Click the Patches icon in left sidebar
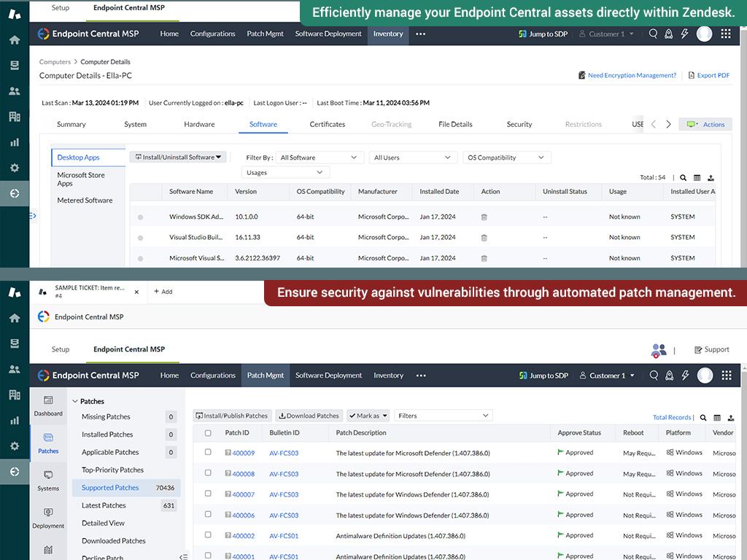Viewport: 747px width, 560px height. click(x=48, y=443)
